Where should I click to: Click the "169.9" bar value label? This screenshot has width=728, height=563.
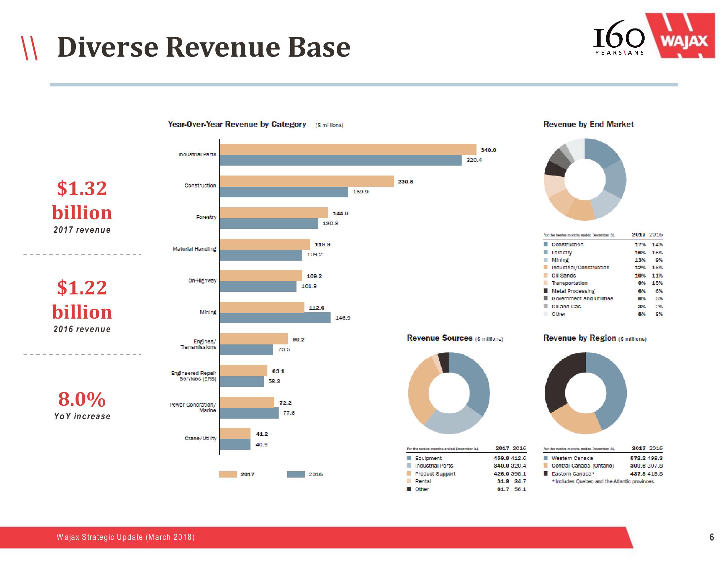click(361, 192)
